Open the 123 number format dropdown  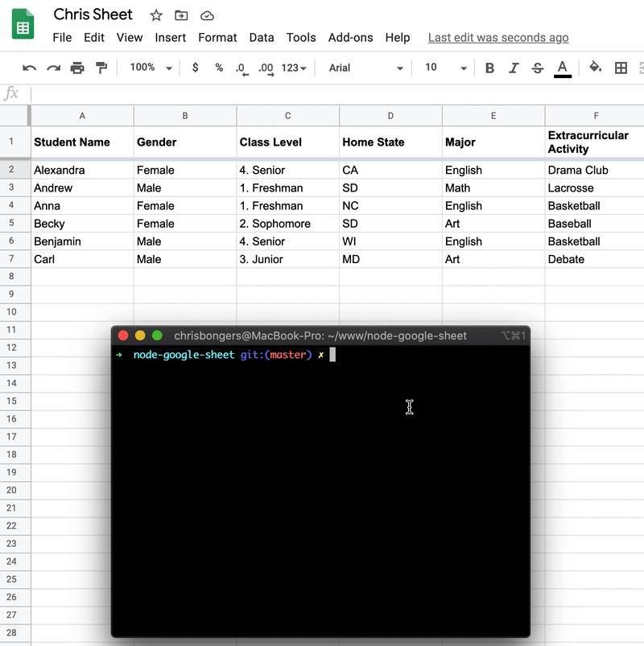coord(294,68)
